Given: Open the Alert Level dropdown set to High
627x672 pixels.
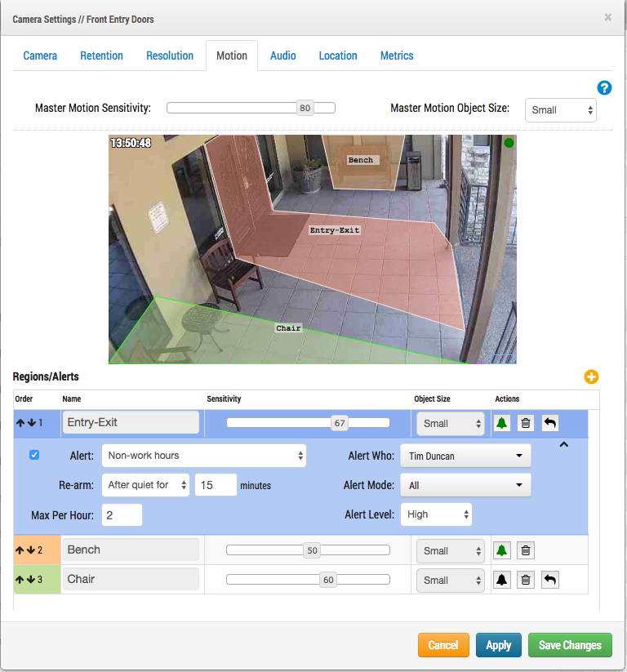Looking at the screenshot, I should [x=436, y=514].
